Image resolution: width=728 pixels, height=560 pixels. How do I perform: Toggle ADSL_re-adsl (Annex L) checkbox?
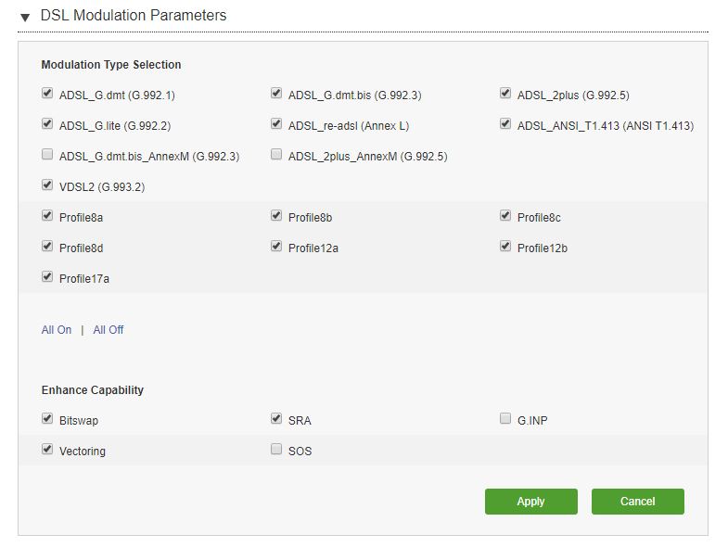(276, 123)
